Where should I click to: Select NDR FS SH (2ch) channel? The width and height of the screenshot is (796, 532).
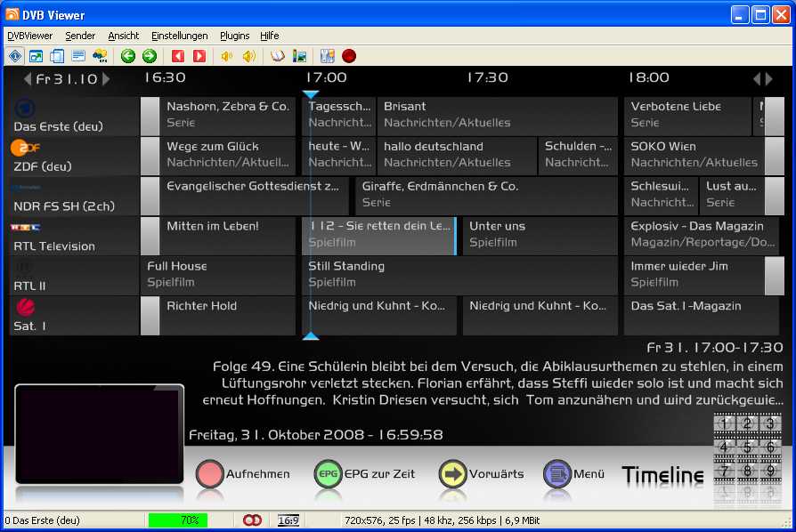(x=74, y=197)
